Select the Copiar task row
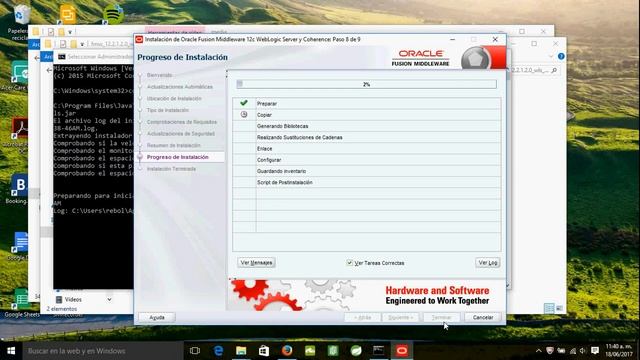640x360 pixels. click(367, 115)
